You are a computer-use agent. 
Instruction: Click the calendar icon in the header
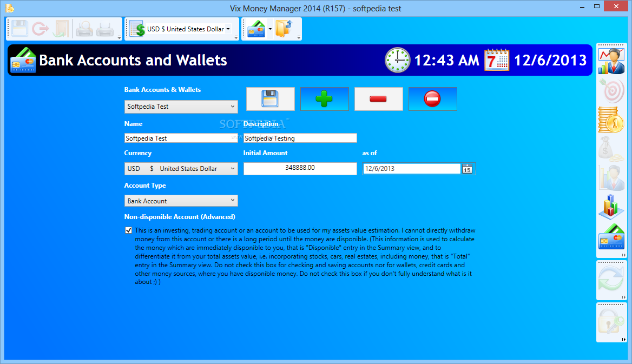coord(497,60)
